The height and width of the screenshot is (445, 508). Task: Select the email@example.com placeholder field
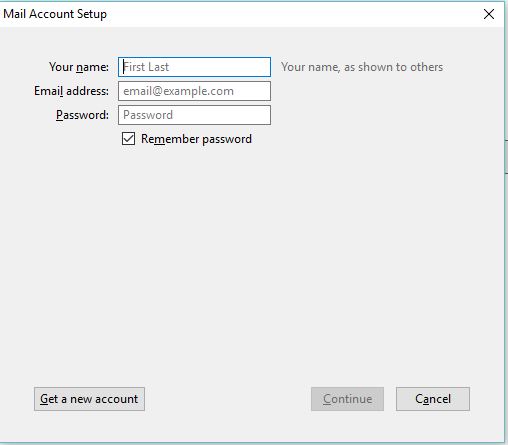tap(194, 91)
